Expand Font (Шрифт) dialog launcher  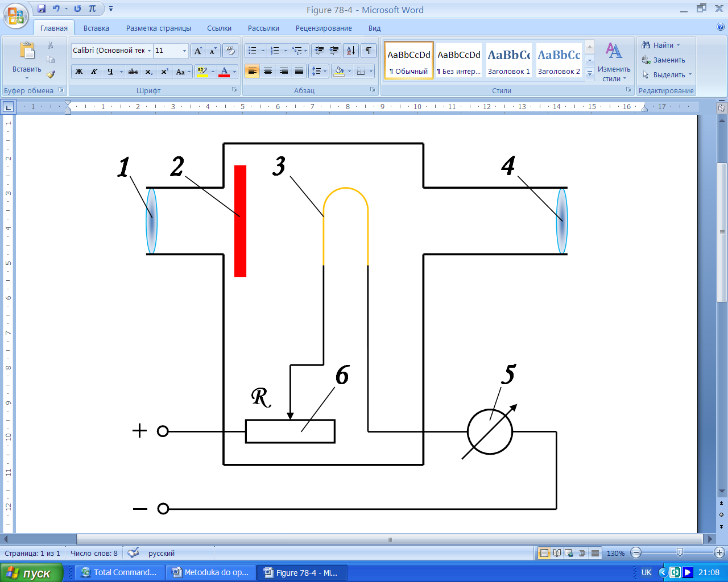(234, 90)
